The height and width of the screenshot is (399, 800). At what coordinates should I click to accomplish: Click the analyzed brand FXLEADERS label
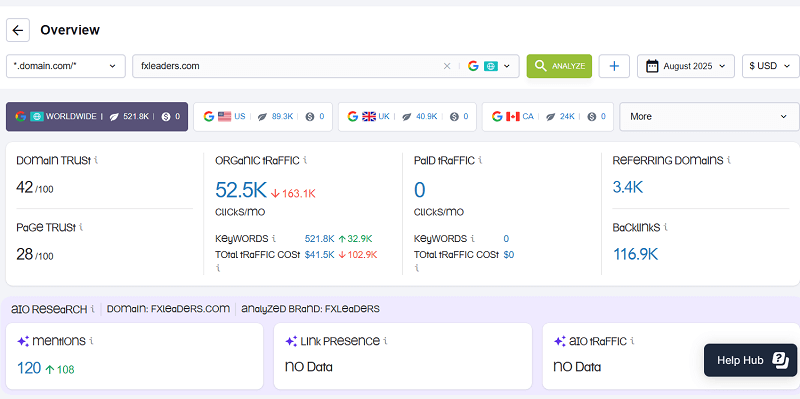click(x=310, y=309)
